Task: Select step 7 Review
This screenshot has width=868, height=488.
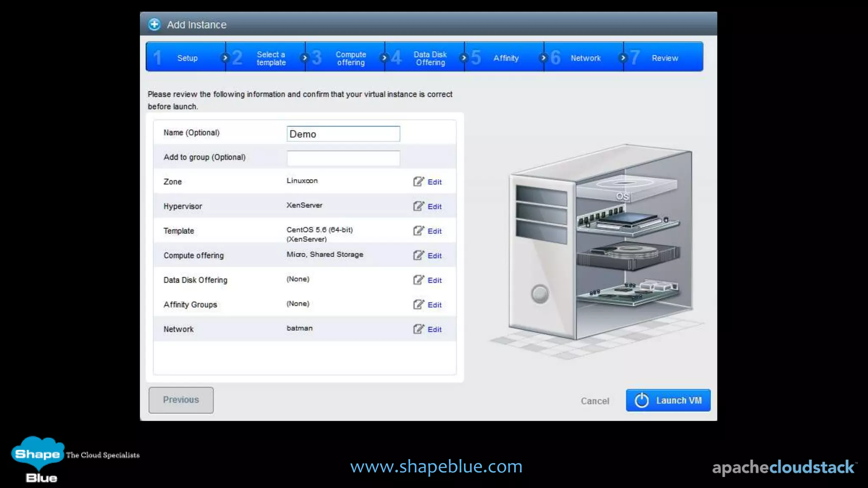Action: pos(664,57)
